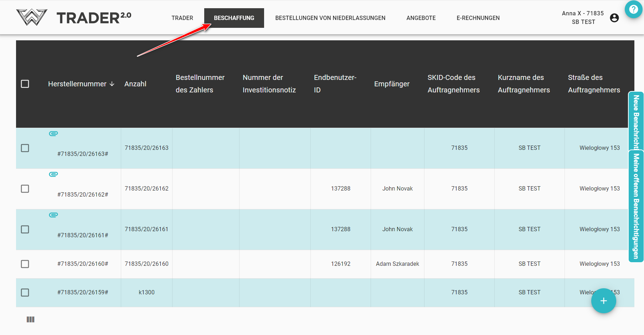Check the box for row #71835/20/26163#
Image resolution: width=644 pixels, height=335 pixels.
[25, 148]
